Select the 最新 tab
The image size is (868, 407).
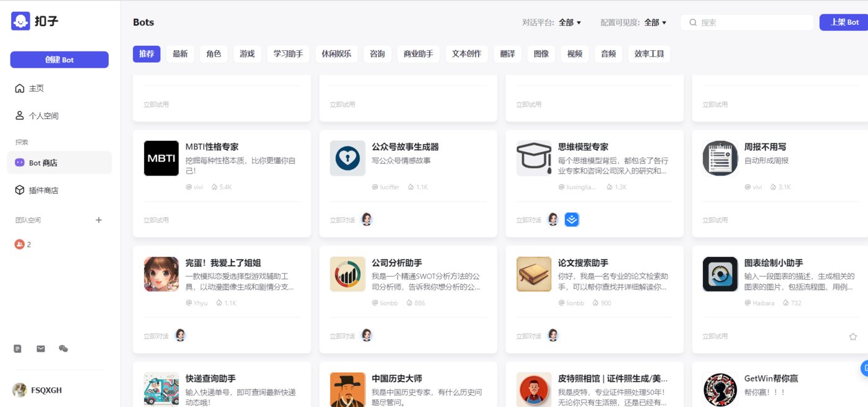(x=180, y=54)
